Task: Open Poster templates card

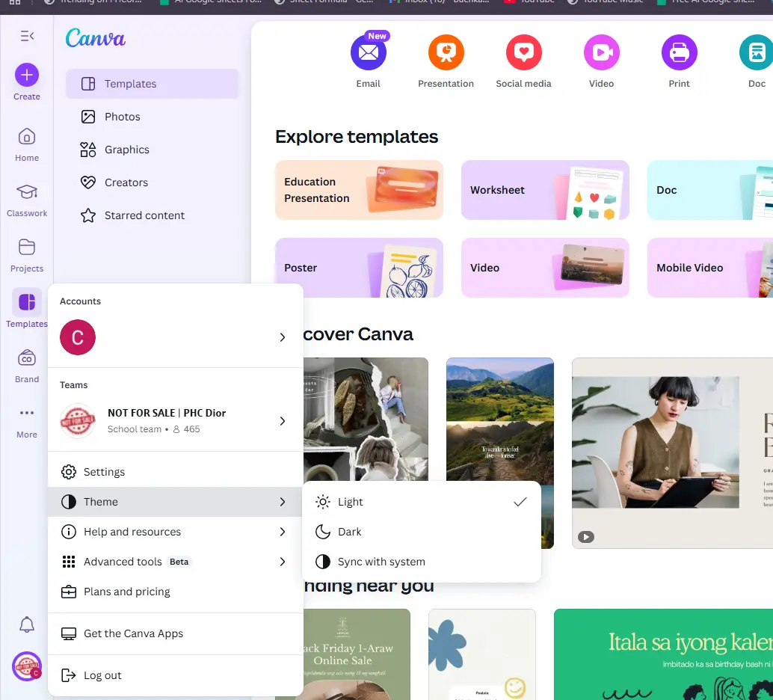Action: click(x=359, y=268)
